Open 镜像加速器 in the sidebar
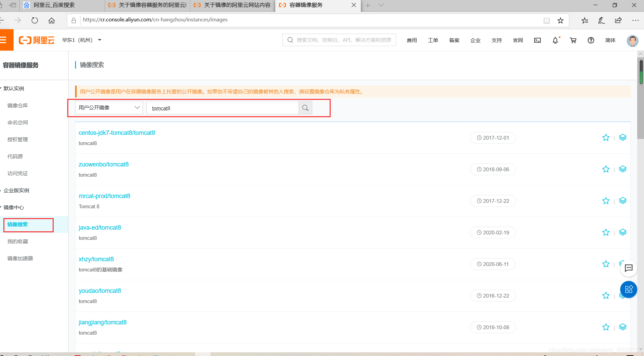The image size is (644, 356). coord(20,258)
